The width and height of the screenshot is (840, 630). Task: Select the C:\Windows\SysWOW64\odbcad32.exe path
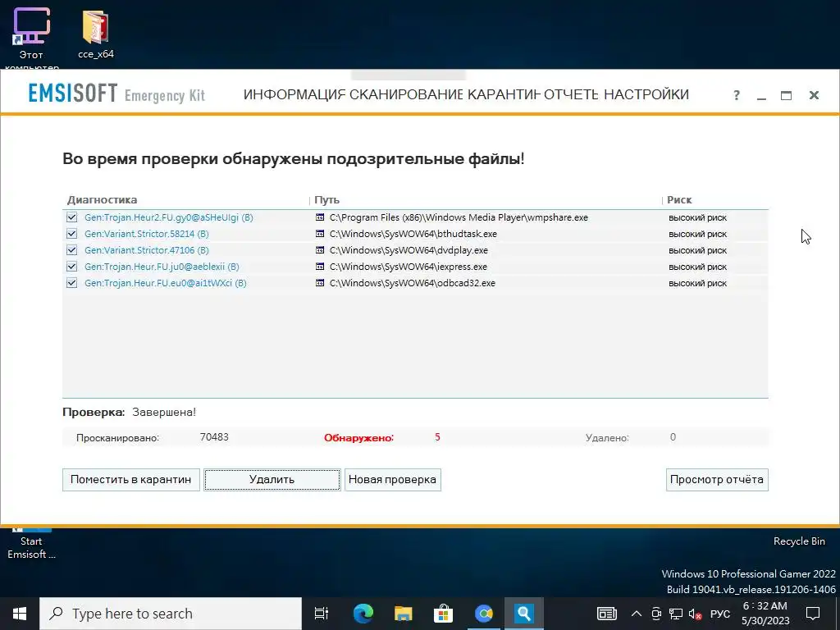(413, 283)
